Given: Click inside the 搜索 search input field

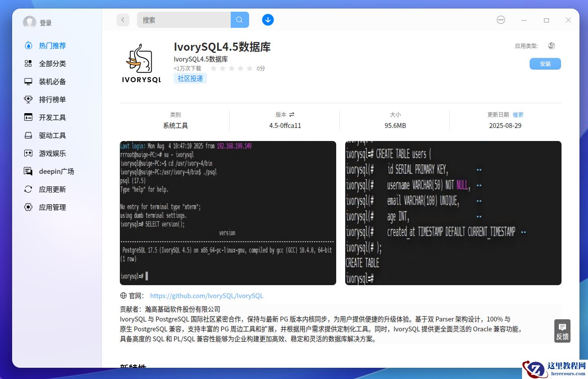Looking at the screenshot, I should [x=184, y=20].
